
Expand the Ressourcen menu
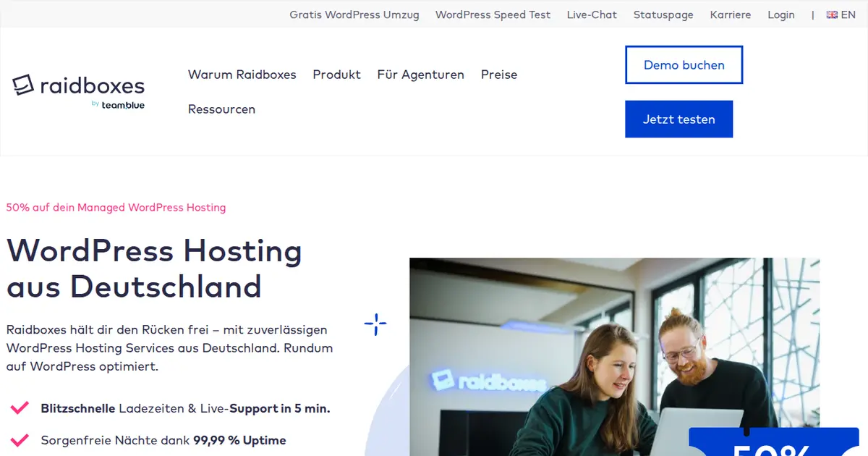click(x=221, y=109)
